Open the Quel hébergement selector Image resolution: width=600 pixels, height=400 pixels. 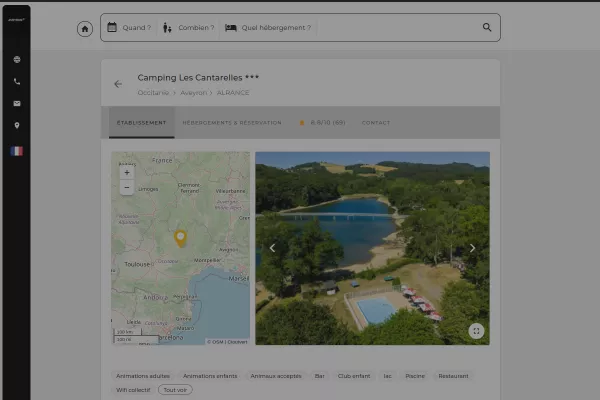(x=268, y=28)
